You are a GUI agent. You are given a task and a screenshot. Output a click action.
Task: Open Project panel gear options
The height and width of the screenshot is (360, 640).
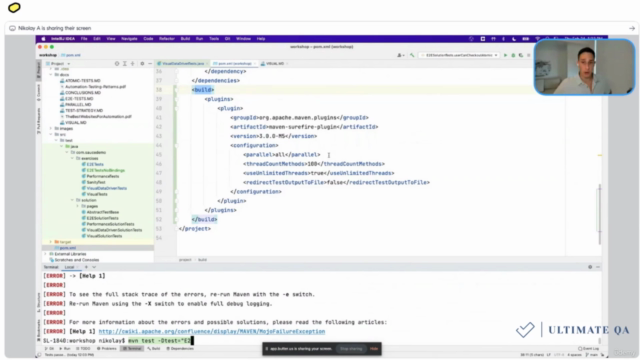(142, 64)
